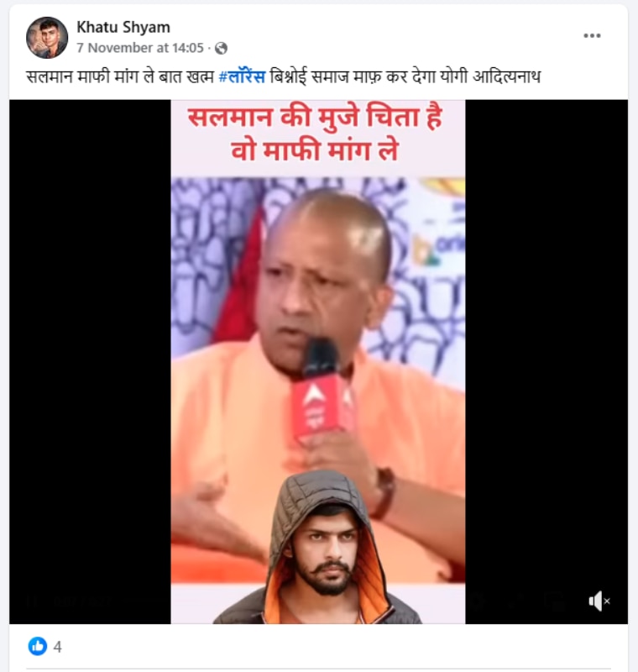The image size is (638, 672).
Task: View who reacted via the 4 count
Action: point(58,646)
